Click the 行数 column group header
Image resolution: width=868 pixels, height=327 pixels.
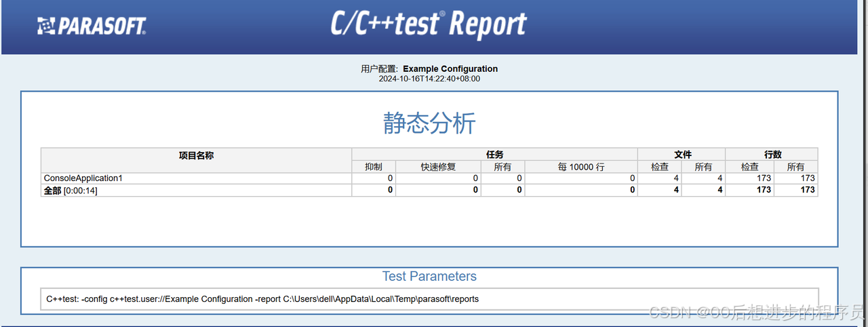772,155
